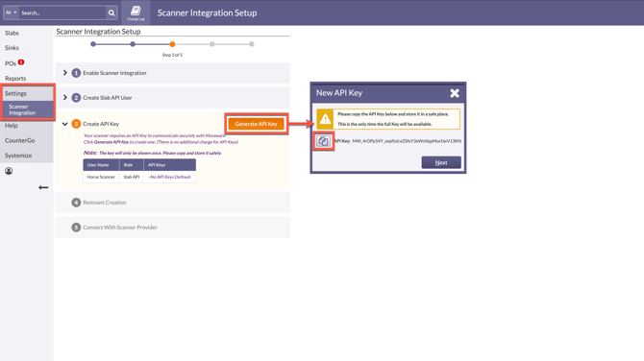Select Scanner Integration submenu item

27,109
